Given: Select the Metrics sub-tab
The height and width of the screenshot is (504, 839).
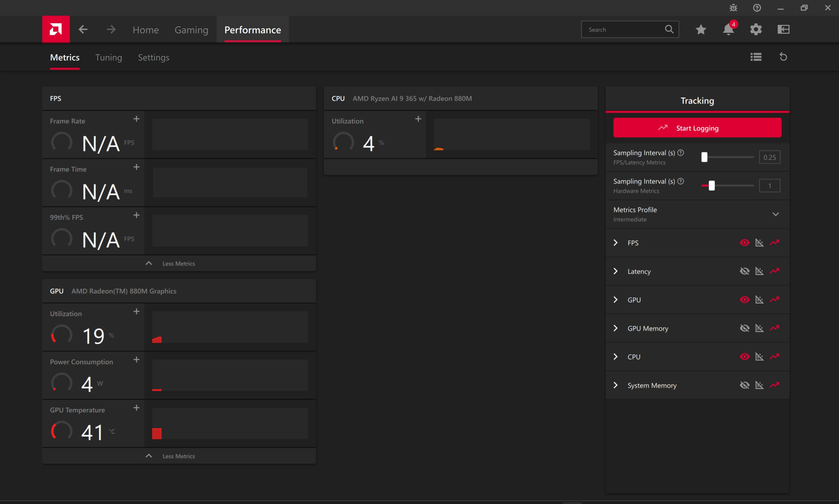Looking at the screenshot, I should tap(65, 57).
